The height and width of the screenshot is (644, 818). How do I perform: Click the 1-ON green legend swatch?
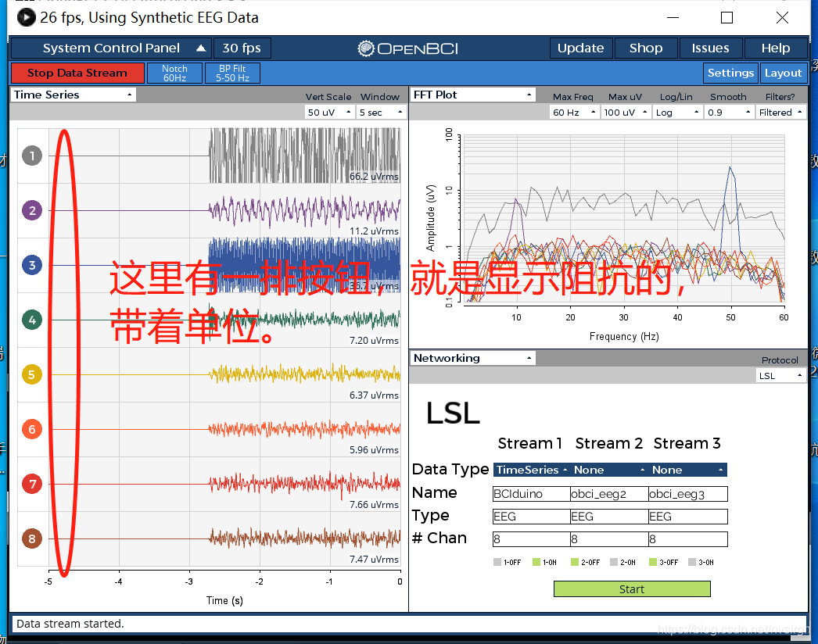pyautogui.click(x=536, y=562)
